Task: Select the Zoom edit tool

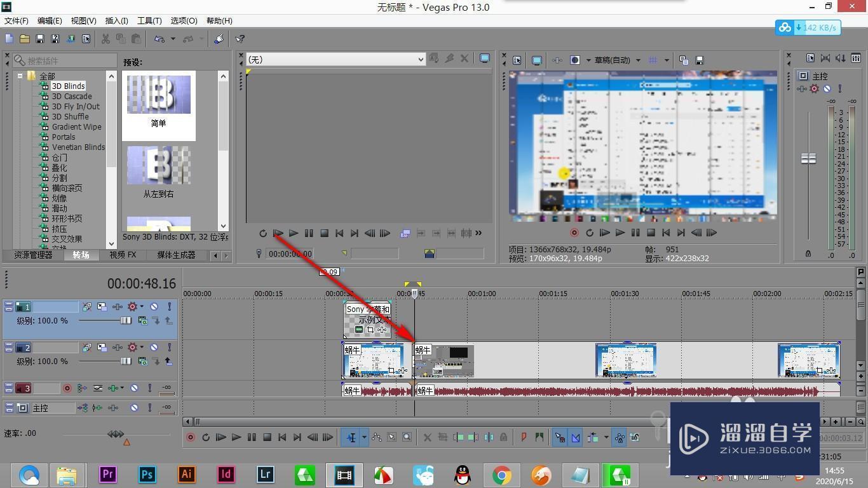Action: [x=407, y=437]
